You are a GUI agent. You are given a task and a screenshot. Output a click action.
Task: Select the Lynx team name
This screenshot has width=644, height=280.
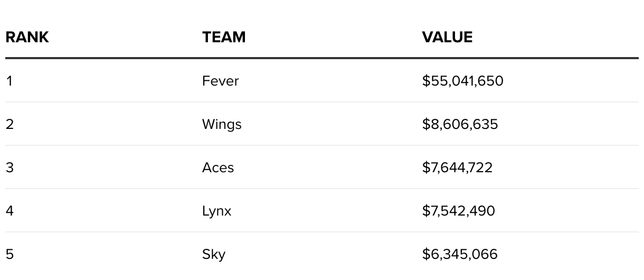pos(216,211)
